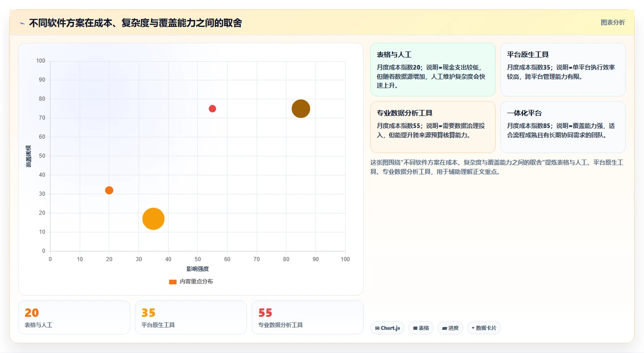Click the stat card showing 20

(74, 317)
